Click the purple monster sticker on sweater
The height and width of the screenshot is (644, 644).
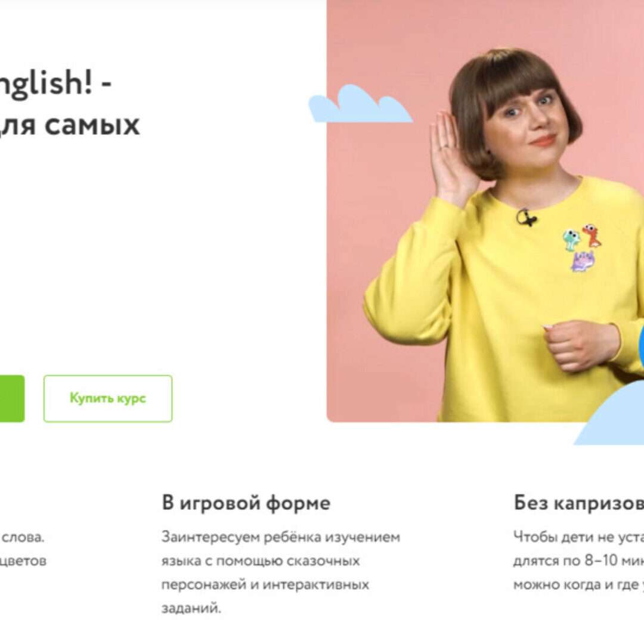click(583, 261)
